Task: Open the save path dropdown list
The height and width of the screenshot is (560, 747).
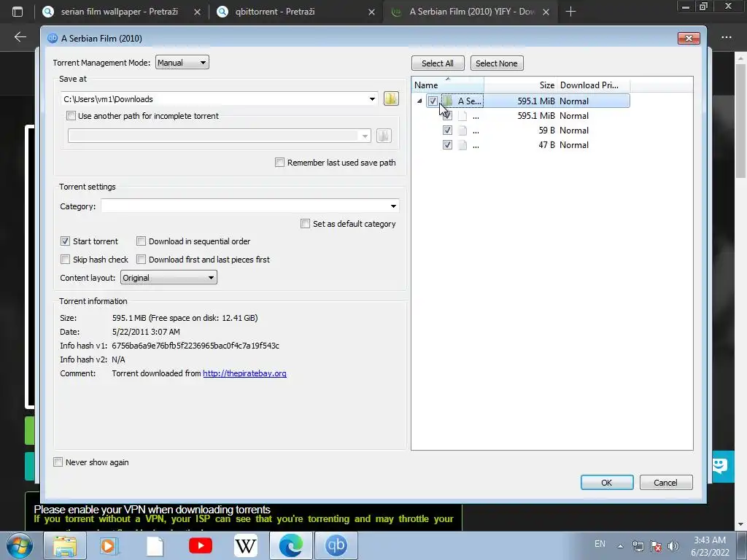Action: (x=372, y=99)
